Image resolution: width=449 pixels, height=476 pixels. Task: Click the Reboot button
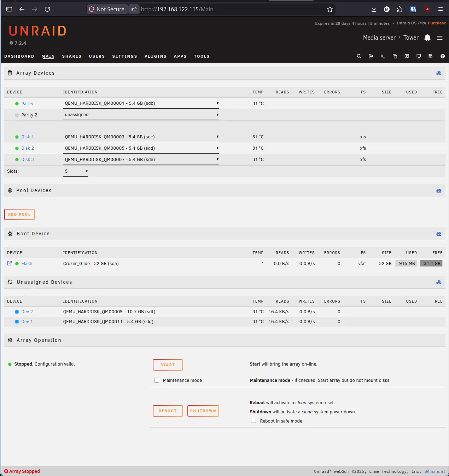tap(168, 411)
